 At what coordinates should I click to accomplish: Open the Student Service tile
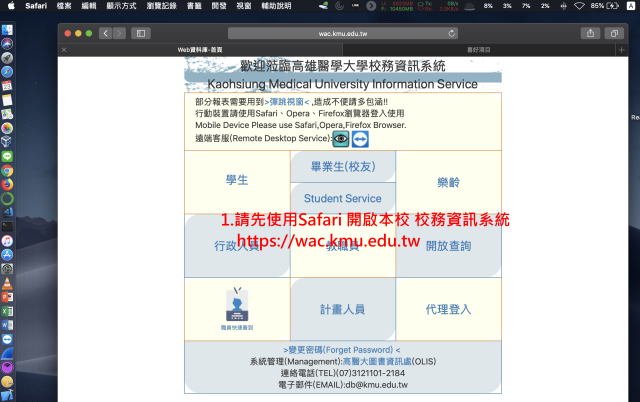[x=343, y=198]
